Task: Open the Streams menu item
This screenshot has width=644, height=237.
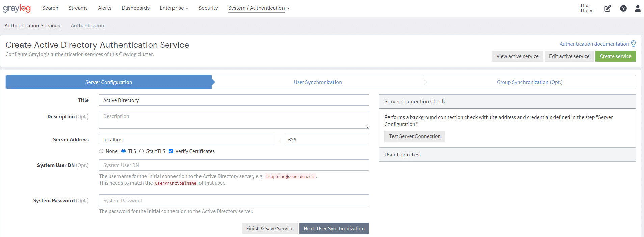Action: coord(78,8)
